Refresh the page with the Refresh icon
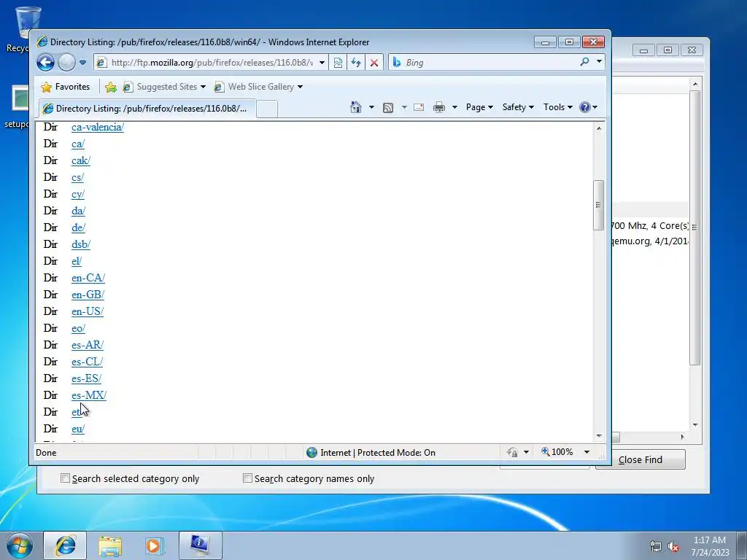This screenshot has width=747, height=560. pos(356,63)
